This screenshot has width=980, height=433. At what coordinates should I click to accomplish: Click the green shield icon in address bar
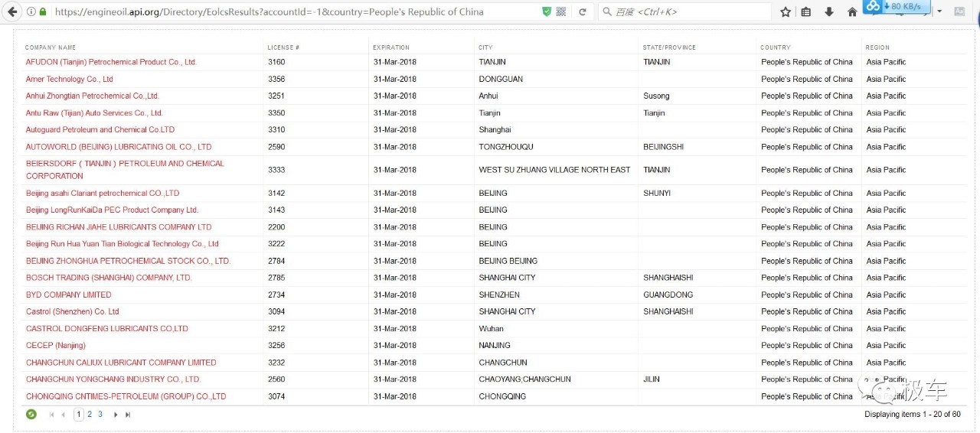[x=546, y=12]
